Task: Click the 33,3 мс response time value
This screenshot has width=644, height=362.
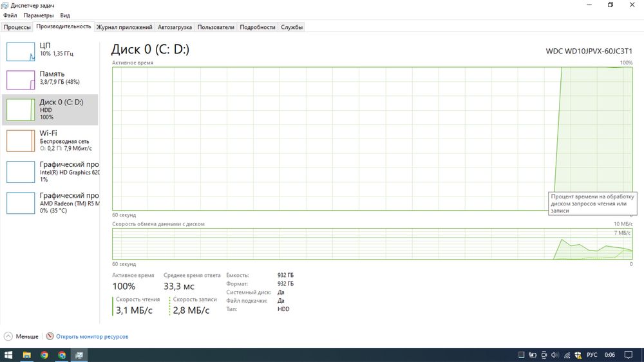Action: click(178, 287)
